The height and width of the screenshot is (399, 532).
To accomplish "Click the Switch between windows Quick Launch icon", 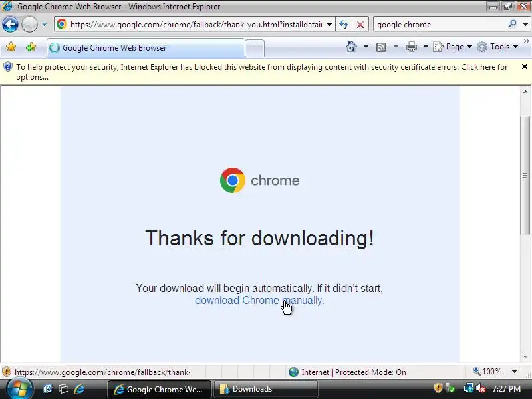I will point(63,389).
